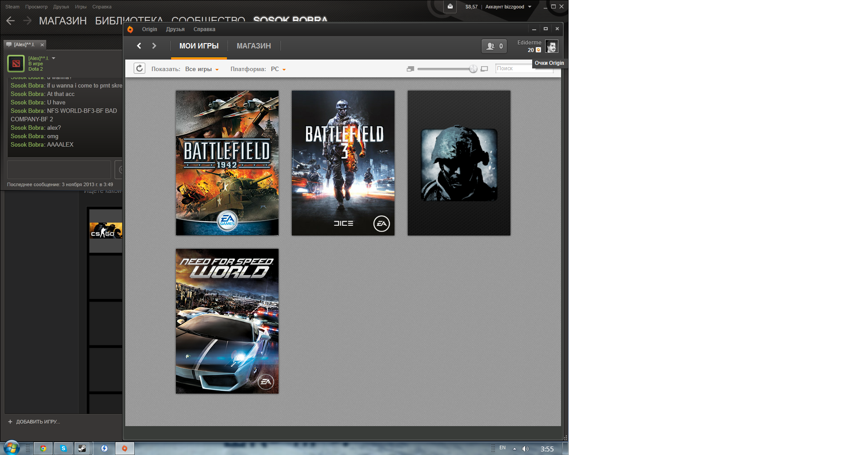Open Chrome from the taskbar
Image resolution: width=868 pixels, height=455 pixels.
[43, 448]
